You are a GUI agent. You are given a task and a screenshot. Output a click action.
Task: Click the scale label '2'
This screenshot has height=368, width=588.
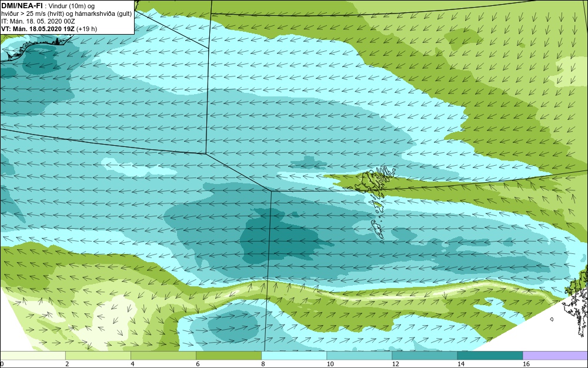click(67, 364)
